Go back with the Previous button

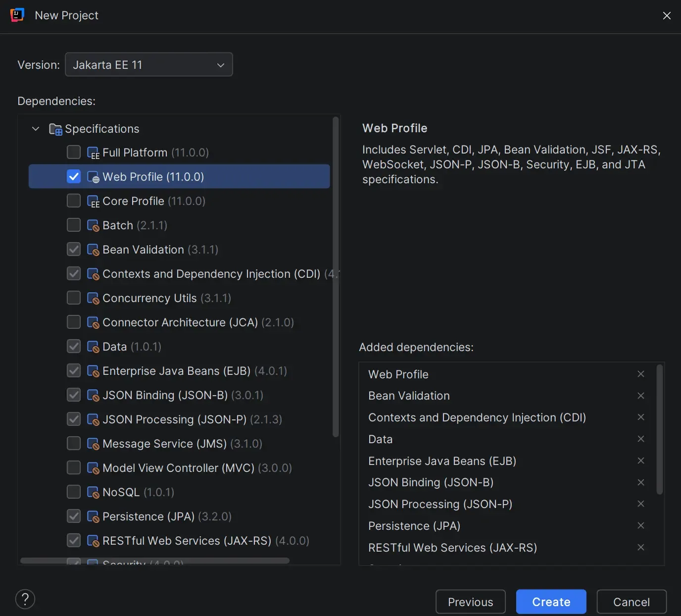tap(470, 602)
